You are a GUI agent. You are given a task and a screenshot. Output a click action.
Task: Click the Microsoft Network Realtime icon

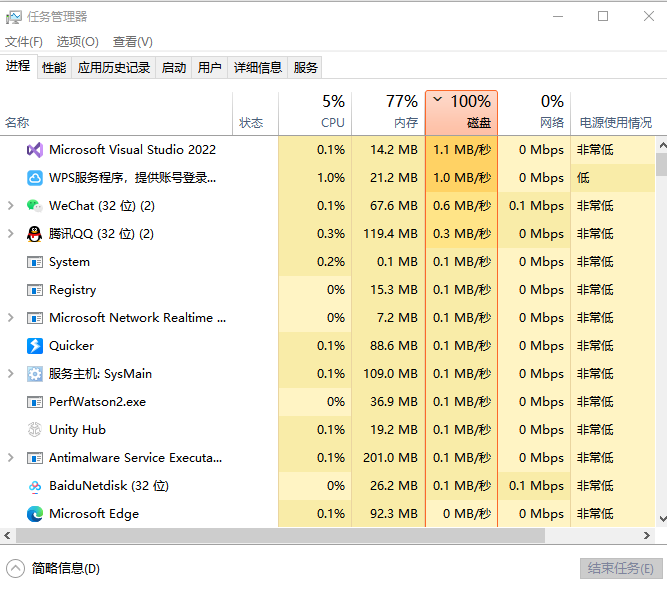point(34,318)
